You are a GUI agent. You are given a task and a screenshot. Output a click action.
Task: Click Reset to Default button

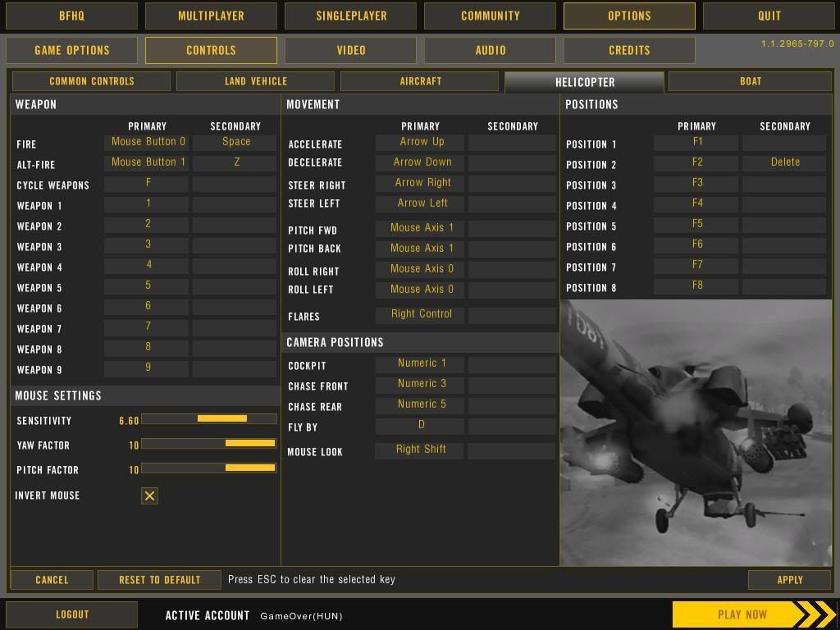click(159, 580)
